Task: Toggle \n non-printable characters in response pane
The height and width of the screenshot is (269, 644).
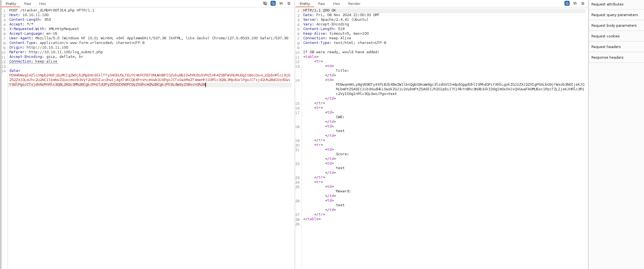Action: coord(575,4)
